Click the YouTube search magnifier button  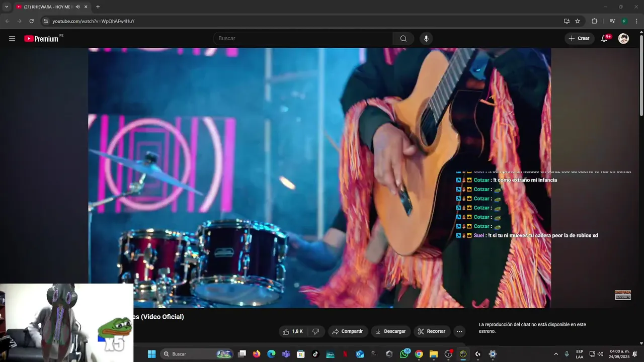[x=404, y=39]
